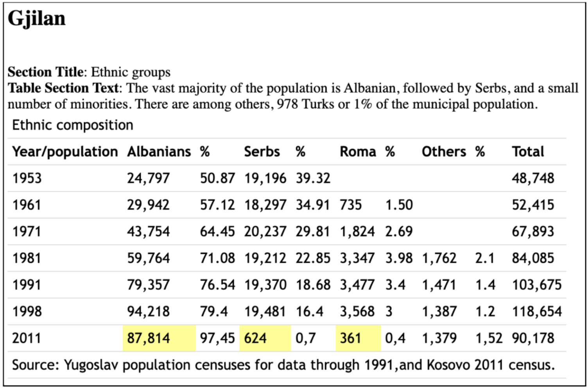Select the Albanians column header
This screenshot has width=588, height=389.
(159, 152)
